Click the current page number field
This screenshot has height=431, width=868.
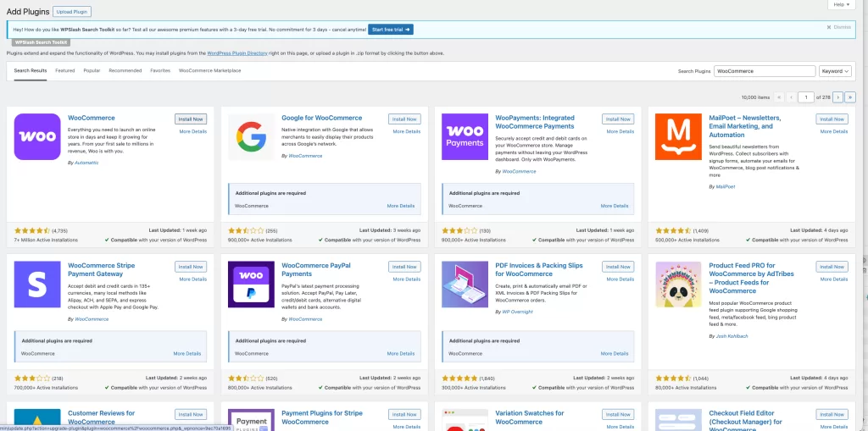point(806,97)
